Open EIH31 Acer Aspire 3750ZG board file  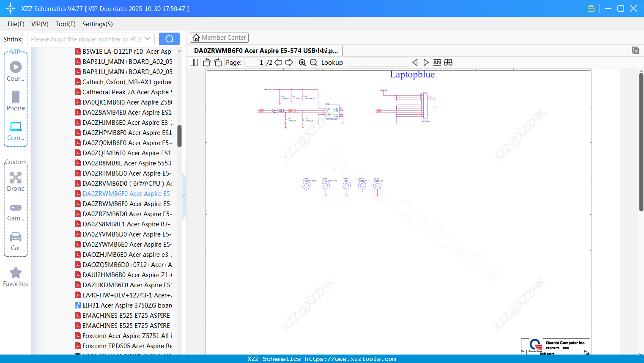click(123, 305)
